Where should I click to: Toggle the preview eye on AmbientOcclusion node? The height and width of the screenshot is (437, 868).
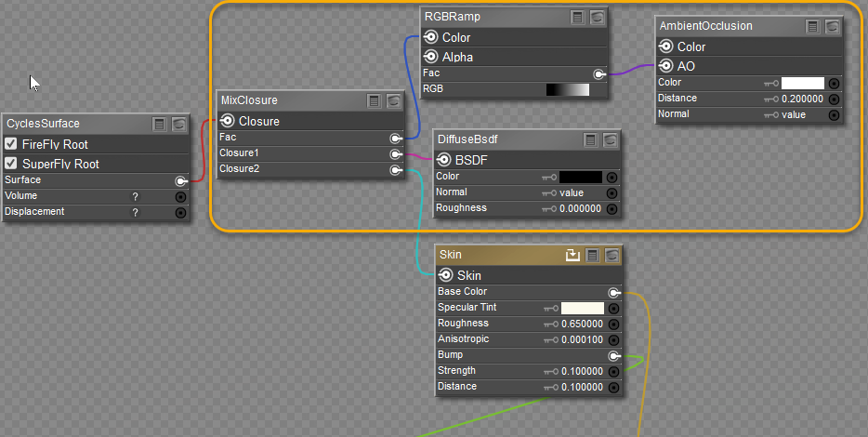(832, 27)
